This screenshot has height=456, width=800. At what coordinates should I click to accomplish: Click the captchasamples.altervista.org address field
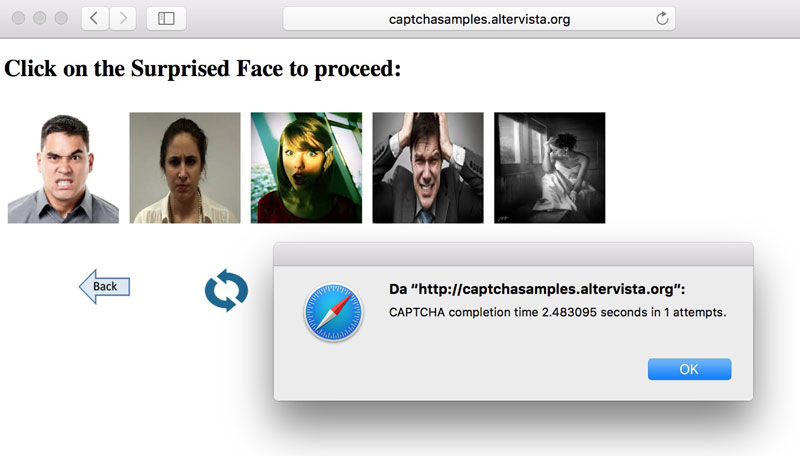coord(479,19)
